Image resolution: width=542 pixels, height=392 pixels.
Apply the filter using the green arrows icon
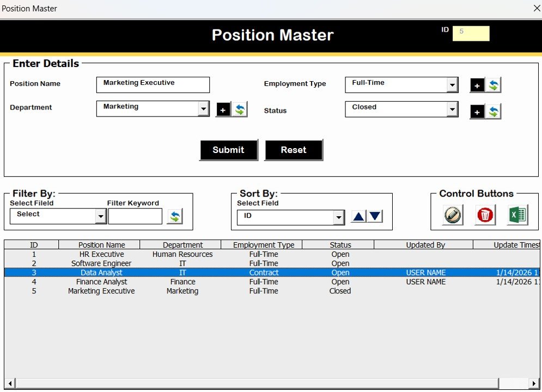(174, 216)
